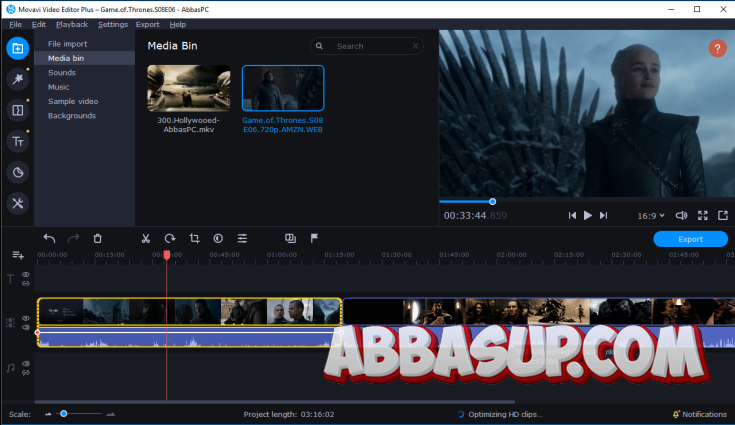The height and width of the screenshot is (425, 735).
Task: Enter full screen preview mode
Action: (x=702, y=216)
